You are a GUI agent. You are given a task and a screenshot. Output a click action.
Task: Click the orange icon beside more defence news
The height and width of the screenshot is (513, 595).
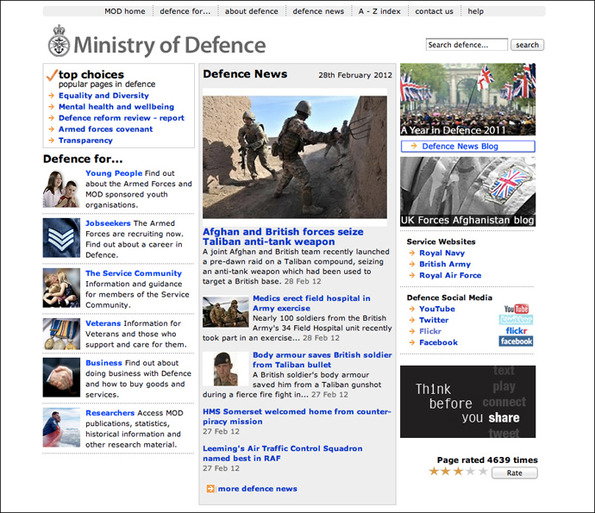pyautogui.click(x=210, y=489)
